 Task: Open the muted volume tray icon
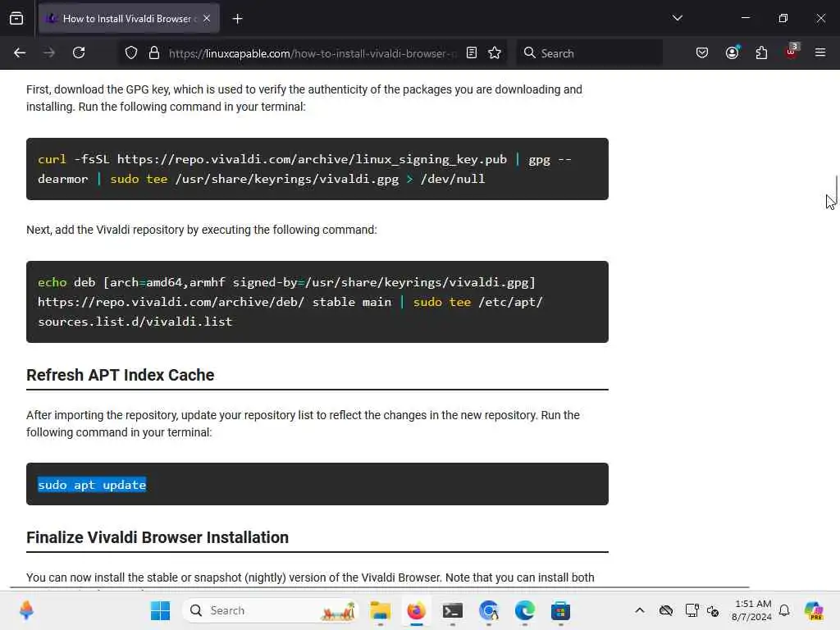(713, 610)
